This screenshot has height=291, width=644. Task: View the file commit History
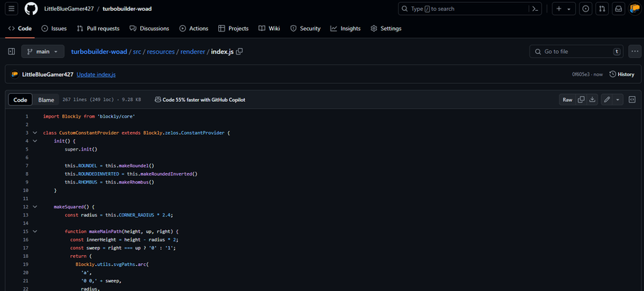tap(621, 74)
